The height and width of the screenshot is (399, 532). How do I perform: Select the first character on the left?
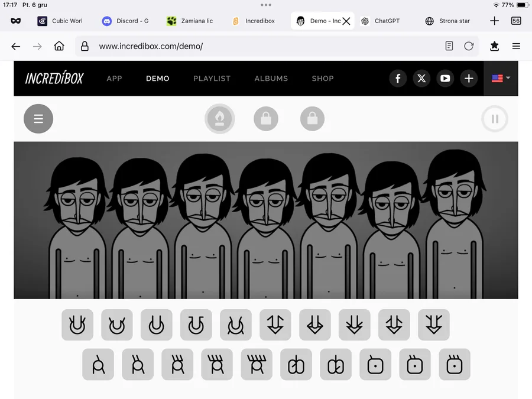click(77, 228)
